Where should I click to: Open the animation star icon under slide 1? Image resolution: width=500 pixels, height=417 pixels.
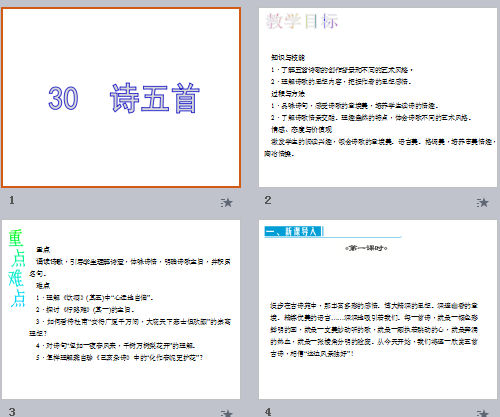point(226,202)
